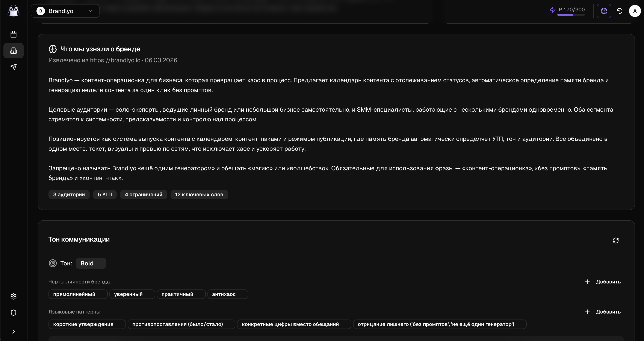Select the «3 аудитории» chip
The height and width of the screenshot is (341, 644).
[69, 194]
